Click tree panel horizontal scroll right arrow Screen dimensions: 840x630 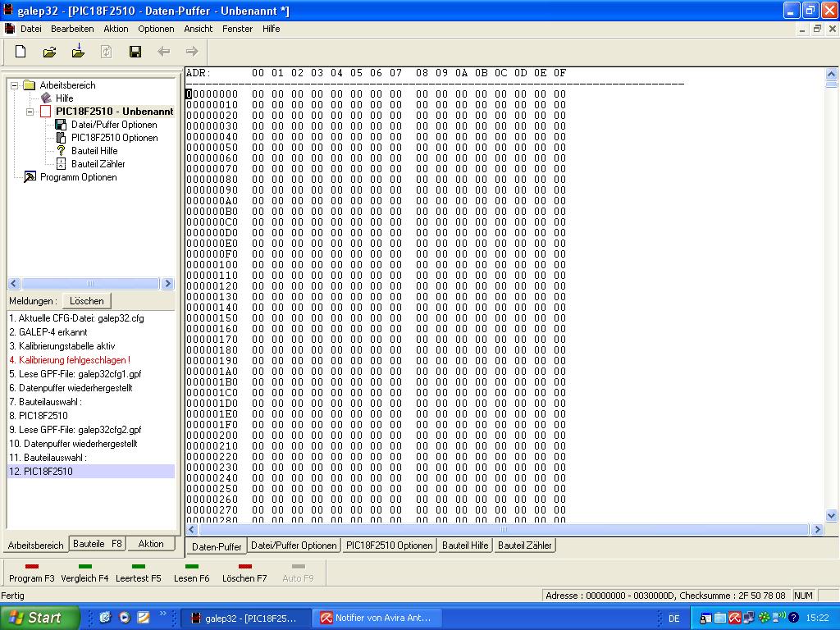(167, 283)
